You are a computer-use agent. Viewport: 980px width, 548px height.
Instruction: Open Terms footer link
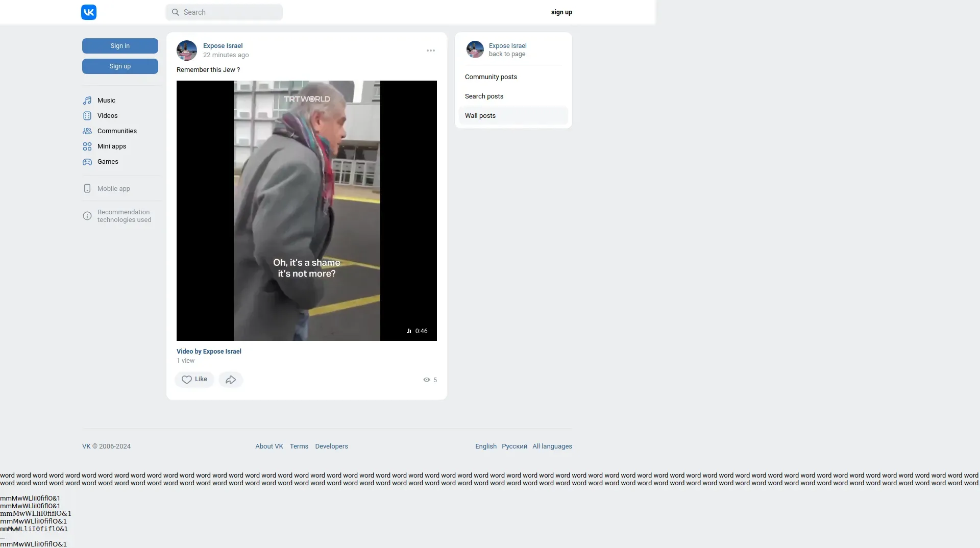tap(299, 446)
